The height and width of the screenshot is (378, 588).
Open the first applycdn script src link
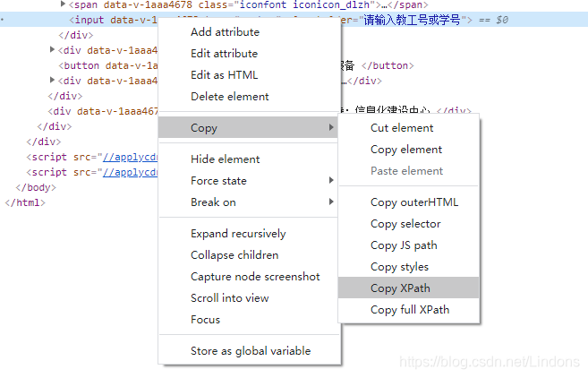click(130, 157)
